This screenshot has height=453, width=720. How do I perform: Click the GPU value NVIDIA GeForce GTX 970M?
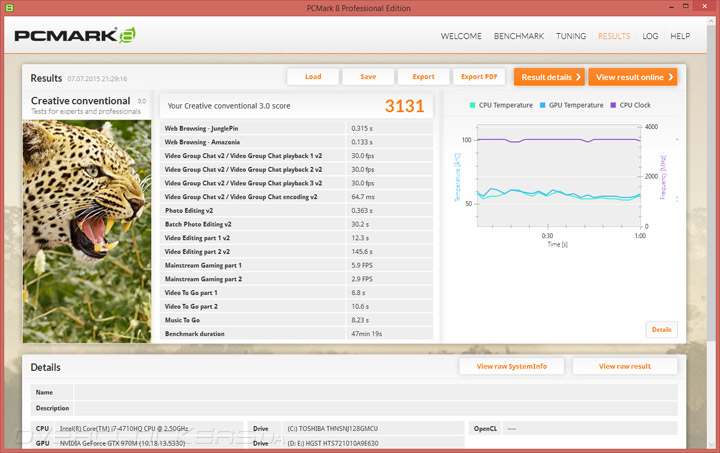click(123, 443)
